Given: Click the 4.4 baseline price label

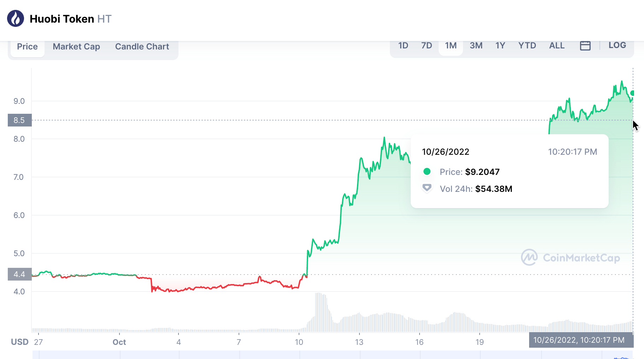Looking at the screenshot, I should (19, 274).
